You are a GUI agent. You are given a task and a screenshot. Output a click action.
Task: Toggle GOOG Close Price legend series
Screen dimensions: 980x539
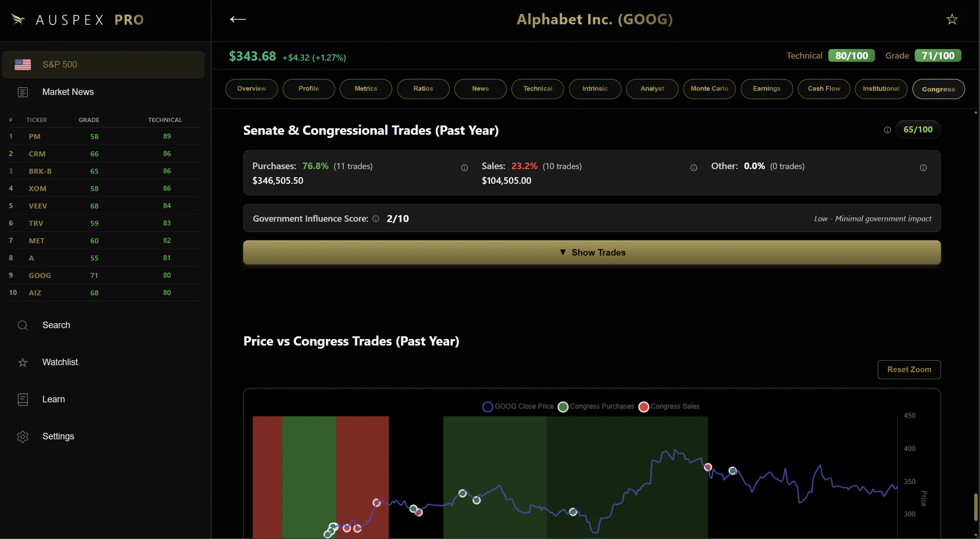point(518,407)
